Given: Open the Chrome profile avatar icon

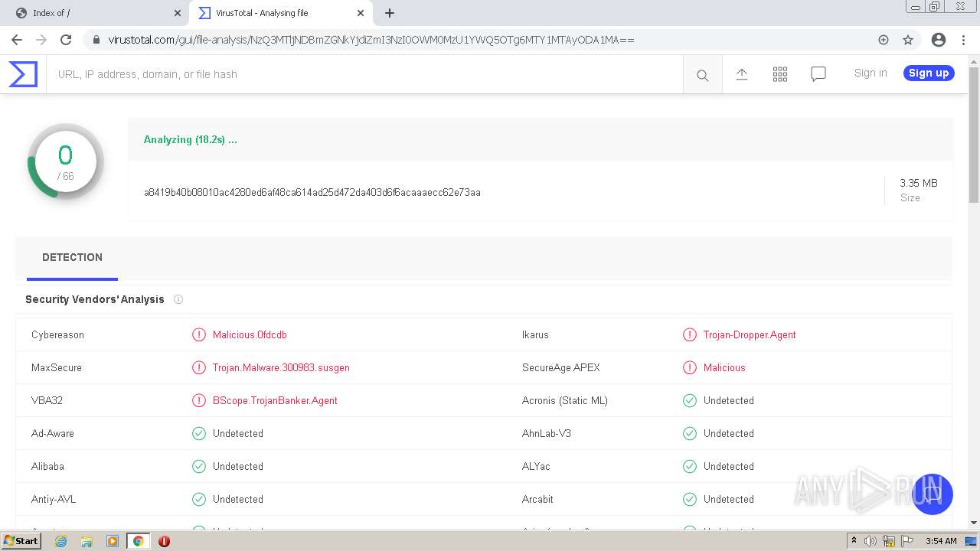Looking at the screenshot, I should (x=939, y=40).
